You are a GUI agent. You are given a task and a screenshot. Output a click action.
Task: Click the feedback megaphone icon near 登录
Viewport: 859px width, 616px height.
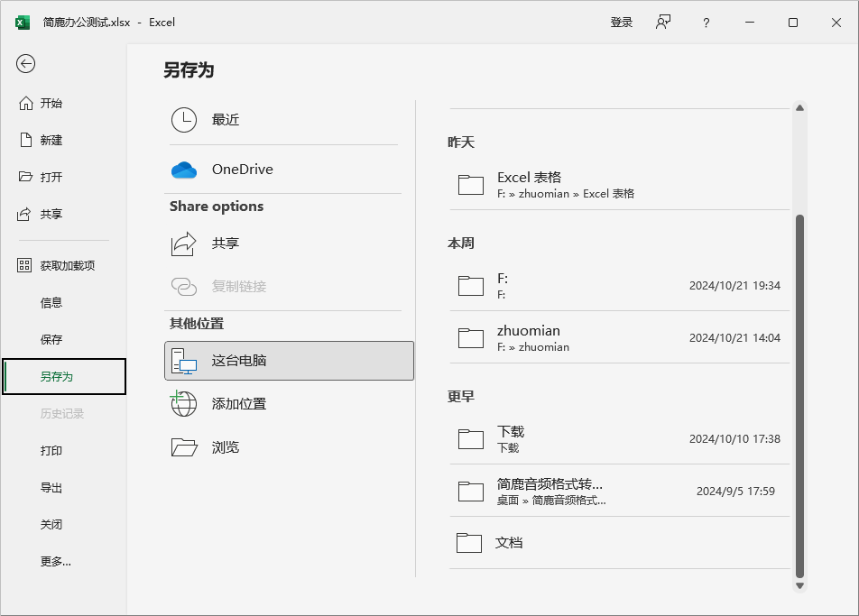[x=663, y=22]
